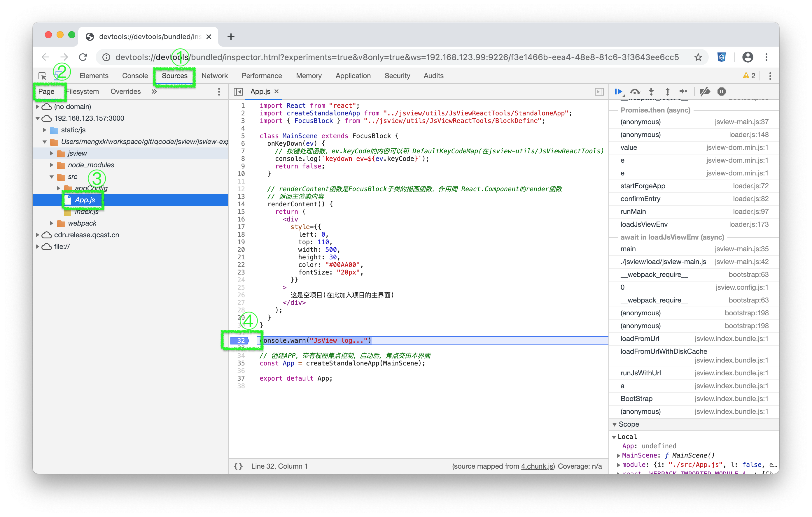Toggle breakpoint on line 32

pyautogui.click(x=240, y=340)
